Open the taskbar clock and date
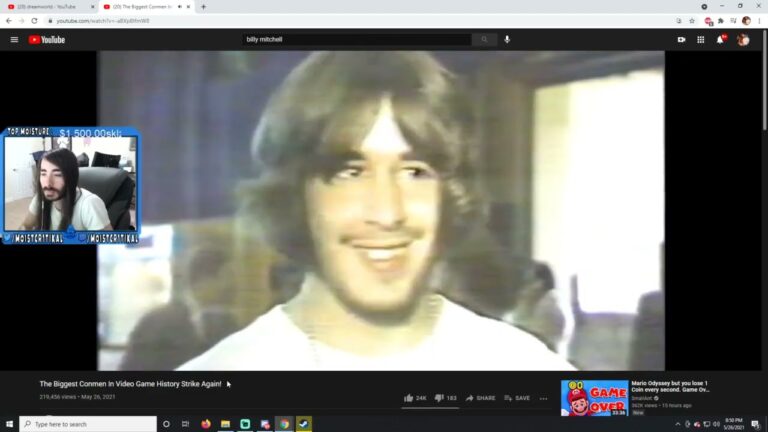Screen dimensions: 768x432 pos(734,424)
